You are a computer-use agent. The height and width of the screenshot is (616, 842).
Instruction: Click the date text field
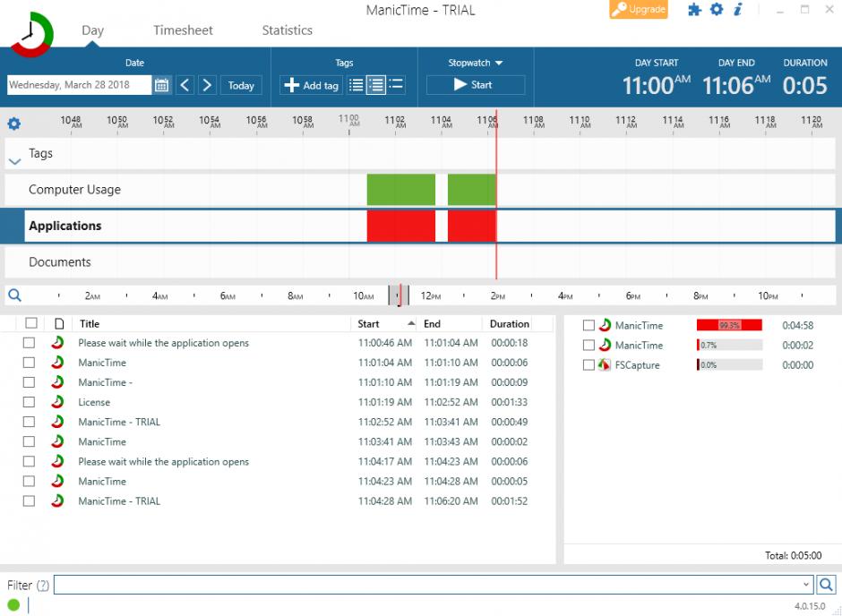79,85
